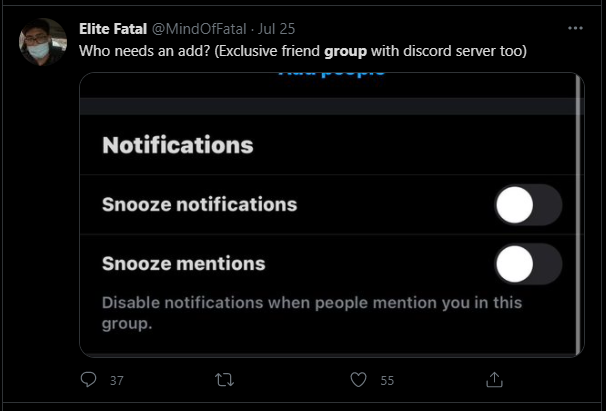Viewport: 606px width, 411px height.
Task: Click the bold word group in tweet
Action: click(x=344, y=48)
